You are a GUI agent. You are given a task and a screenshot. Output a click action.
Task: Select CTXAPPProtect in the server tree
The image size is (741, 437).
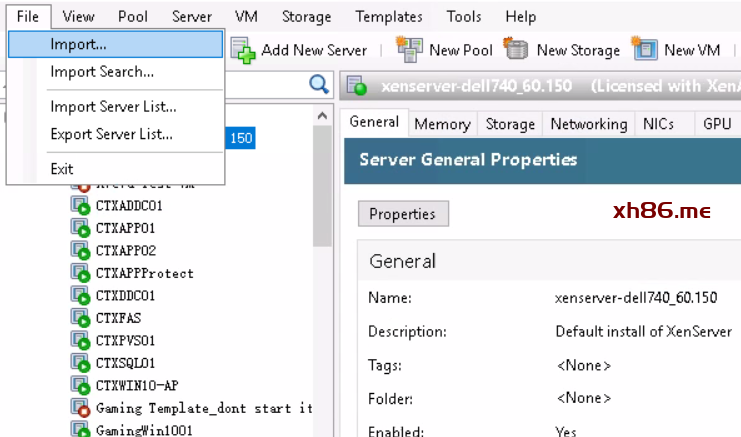pyautogui.click(x=144, y=273)
